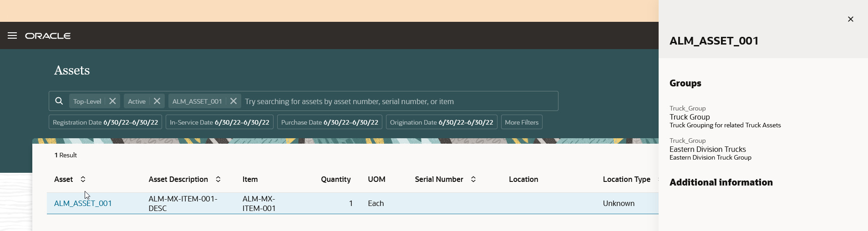
Task: Click the Oracle logo
Action: [x=48, y=36]
